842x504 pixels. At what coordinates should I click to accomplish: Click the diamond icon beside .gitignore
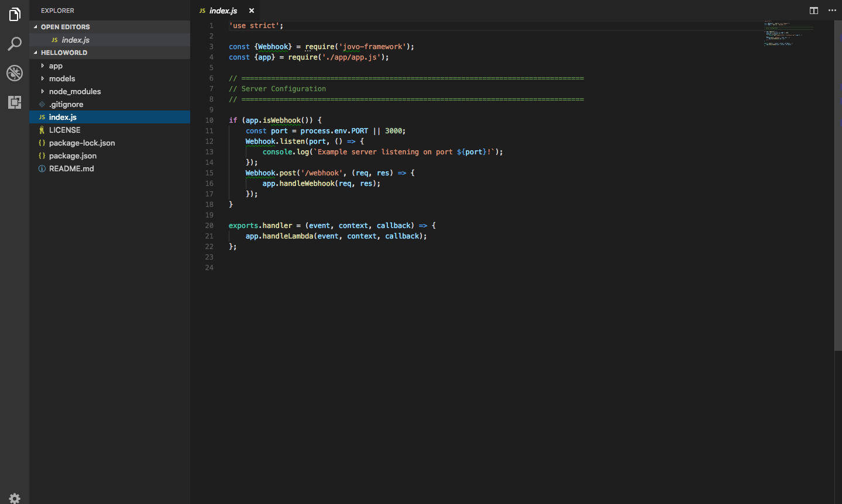coord(42,104)
